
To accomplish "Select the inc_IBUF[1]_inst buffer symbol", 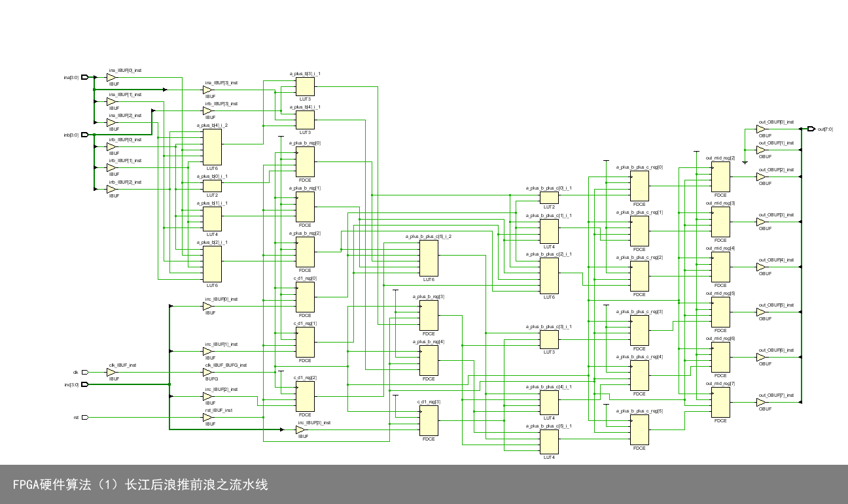I will point(207,352).
